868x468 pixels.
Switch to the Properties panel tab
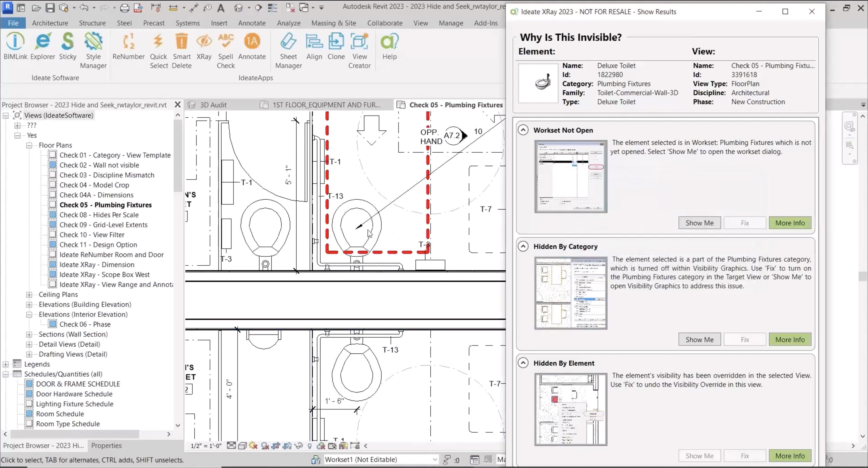tap(106, 445)
